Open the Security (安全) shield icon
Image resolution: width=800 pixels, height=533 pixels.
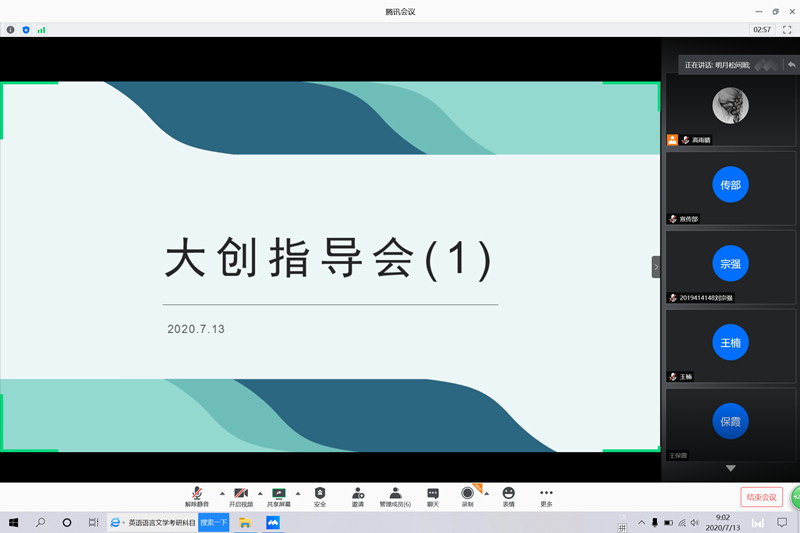click(x=320, y=496)
